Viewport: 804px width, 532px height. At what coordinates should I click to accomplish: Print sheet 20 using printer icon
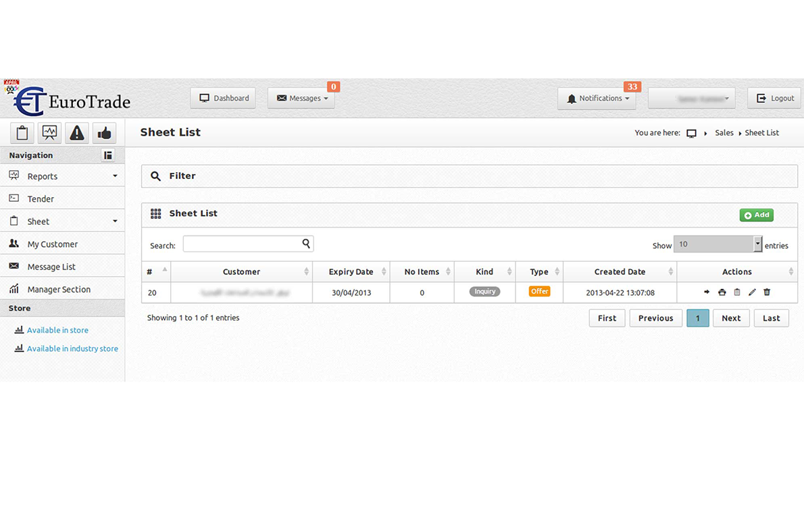[722, 292]
